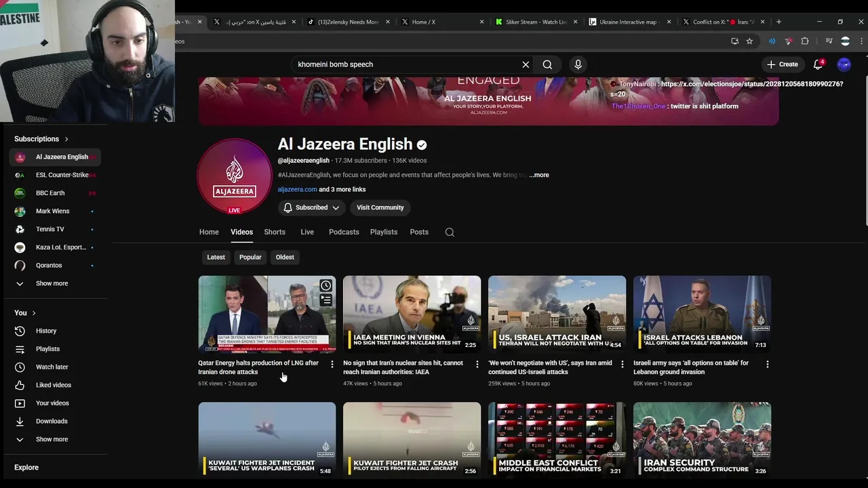
Task: Click the Al Jazeera channel avatar
Action: coord(235,176)
